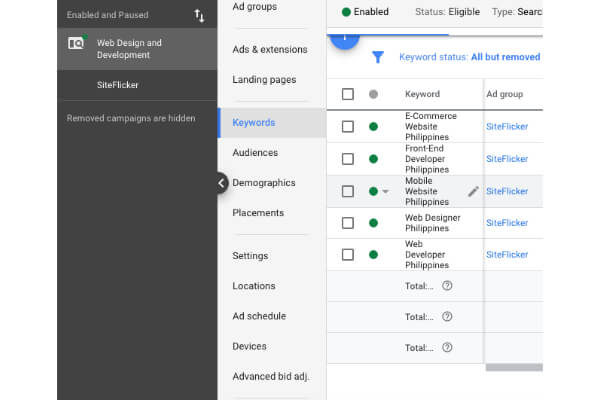
Task: Collapse the side navigation panel with the chevron
Action: coord(222,182)
